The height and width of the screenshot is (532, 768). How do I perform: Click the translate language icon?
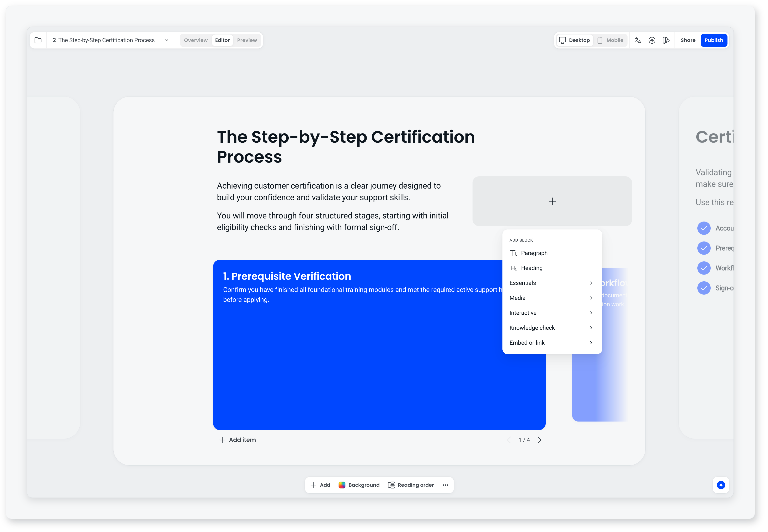[x=638, y=40]
